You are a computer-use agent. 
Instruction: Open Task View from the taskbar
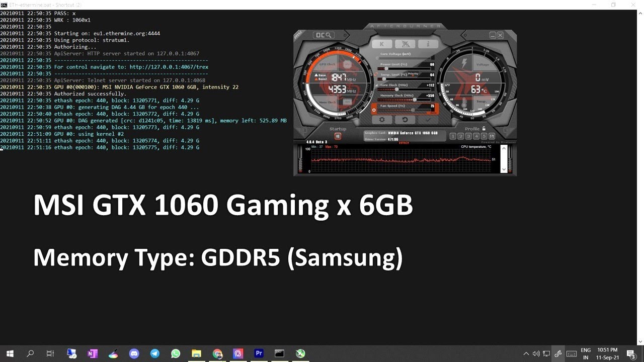click(50, 353)
